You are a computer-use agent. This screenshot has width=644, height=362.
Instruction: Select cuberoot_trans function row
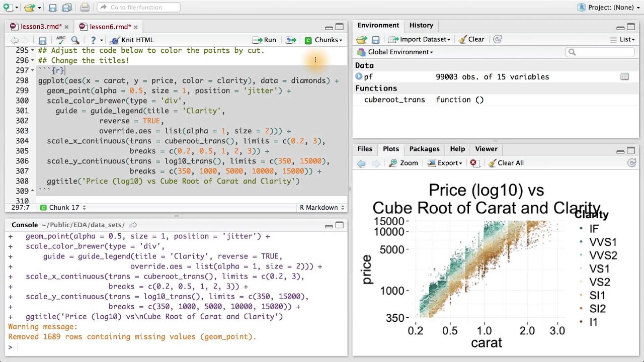(x=496, y=100)
